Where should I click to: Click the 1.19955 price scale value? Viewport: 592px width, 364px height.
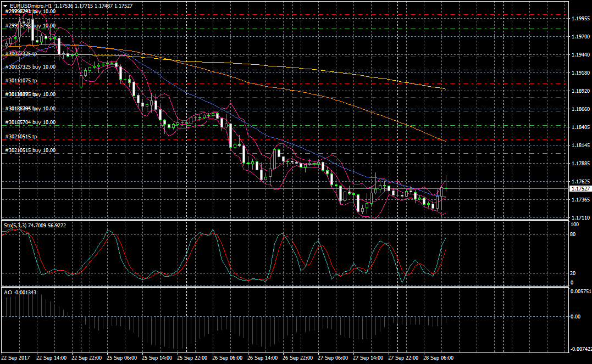pos(580,18)
